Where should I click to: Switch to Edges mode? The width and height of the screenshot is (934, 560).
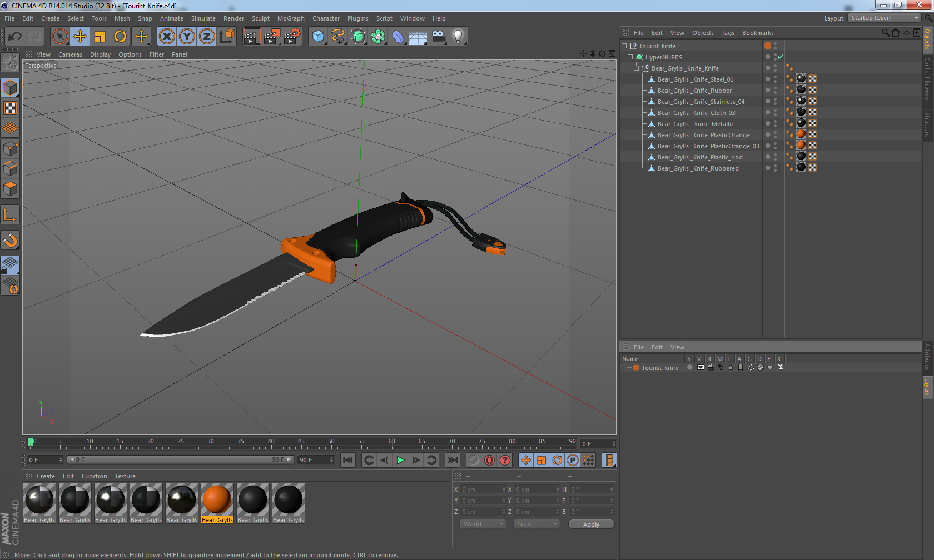10,169
